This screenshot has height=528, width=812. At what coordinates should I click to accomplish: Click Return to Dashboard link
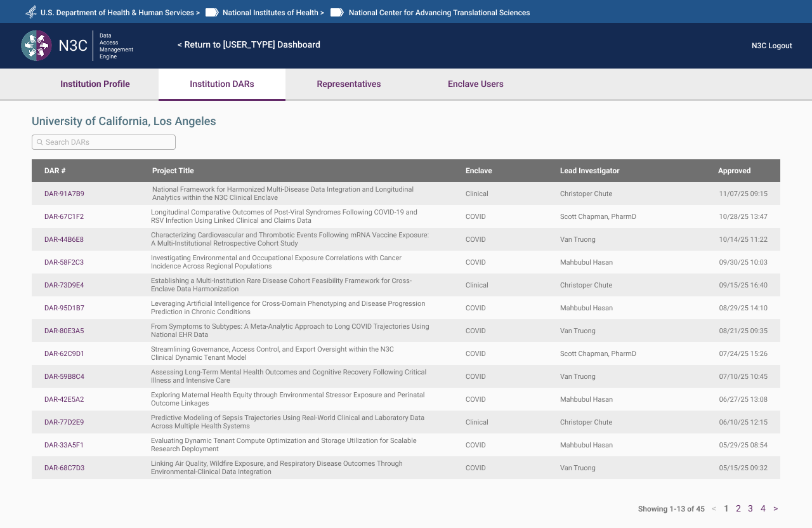[248, 44]
